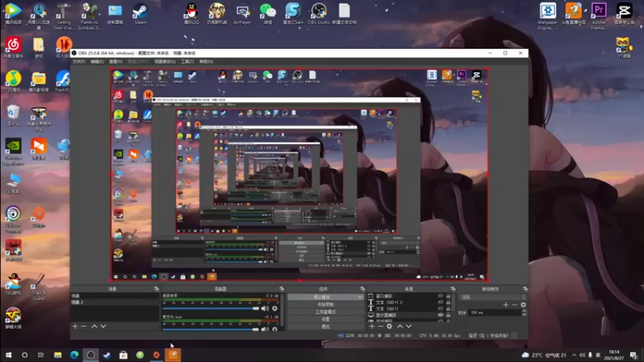The width and height of the screenshot is (644, 362).
Task: Remove the selected scene with the minus icon in the 场景 panel
Action: tap(84, 327)
